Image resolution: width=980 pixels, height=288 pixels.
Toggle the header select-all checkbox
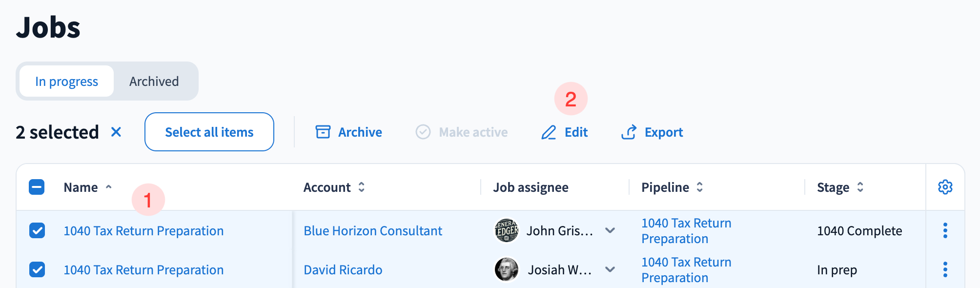(x=37, y=187)
